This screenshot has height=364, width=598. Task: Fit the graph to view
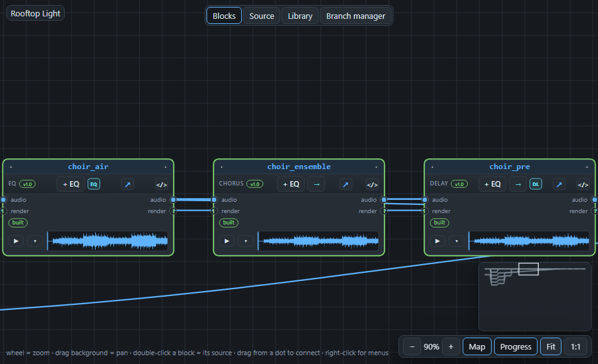(551, 346)
